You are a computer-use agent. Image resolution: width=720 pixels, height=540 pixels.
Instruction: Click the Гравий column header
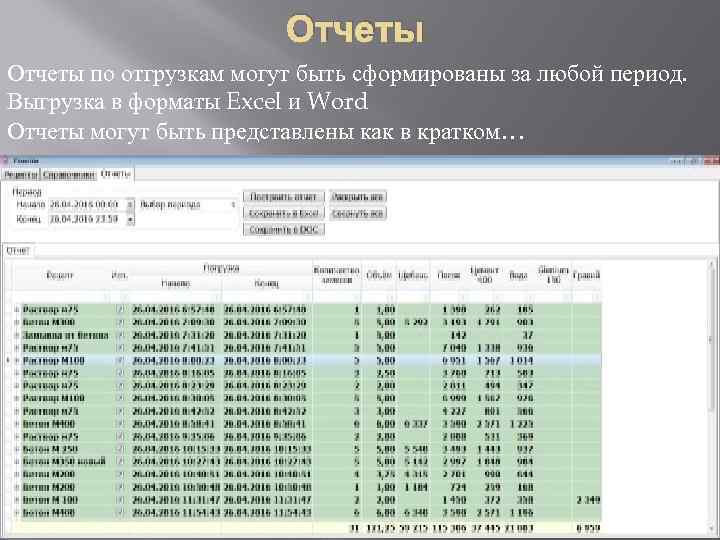(586, 276)
